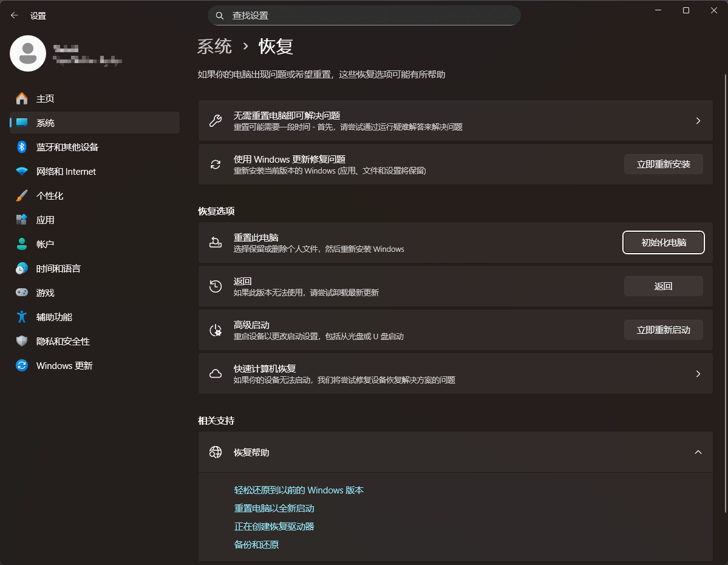Click the 系统 breadcrumb in the title
This screenshot has width=728, height=565.
pos(214,46)
